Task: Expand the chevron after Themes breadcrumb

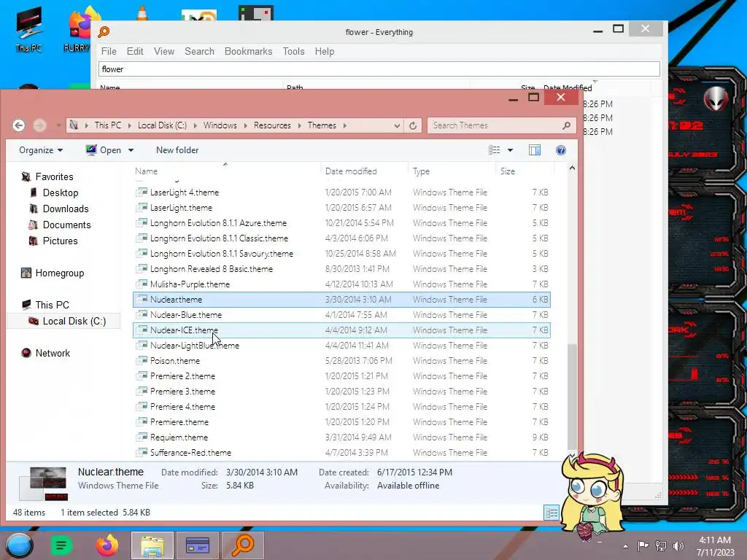Action: [x=344, y=125]
